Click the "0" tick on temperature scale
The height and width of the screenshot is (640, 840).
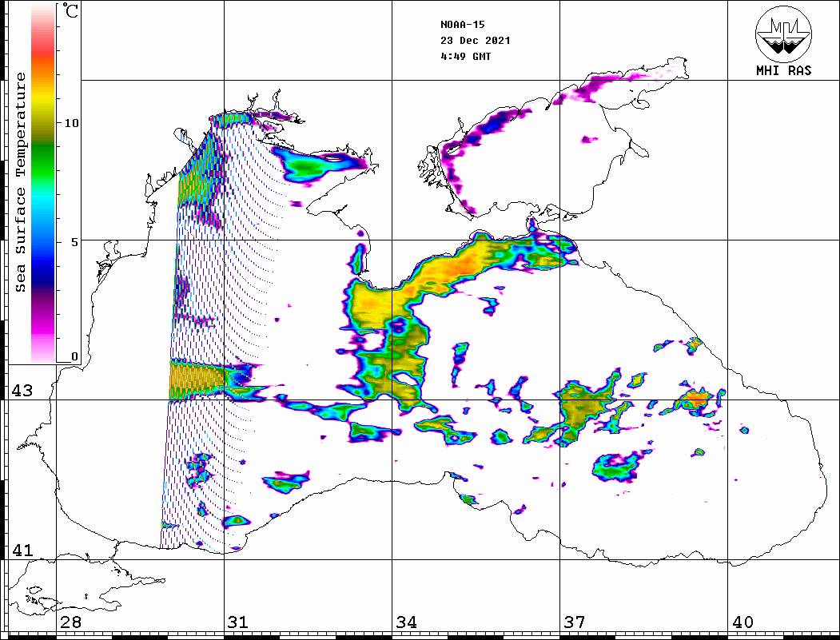[x=74, y=356]
